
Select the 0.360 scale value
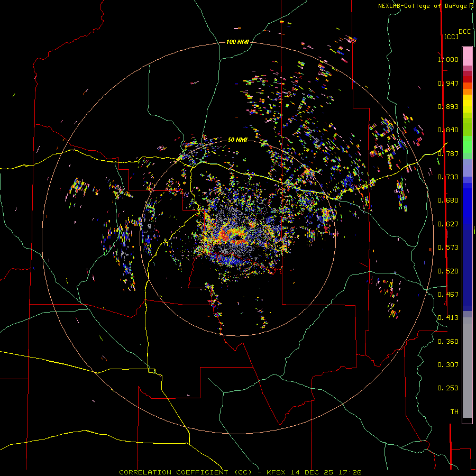(x=448, y=342)
